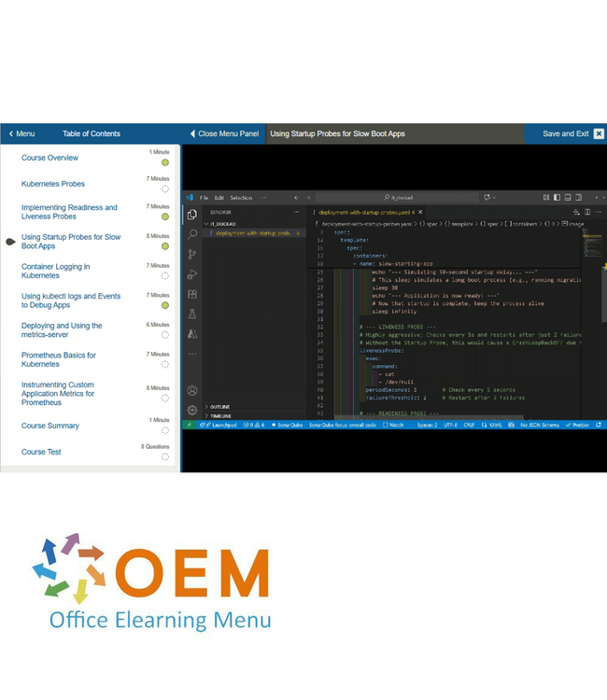The image size is (607, 700).
Task: Open the File menu
Action: pyautogui.click(x=205, y=197)
